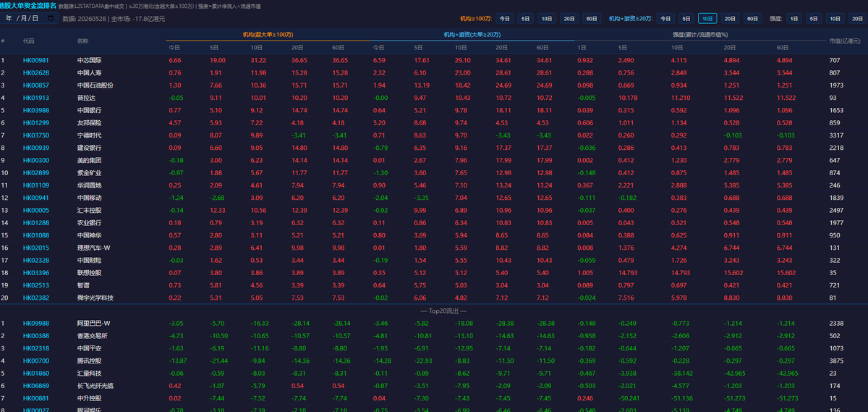Viewport: 868px width, 412px height.
Task: Open stock code HK09988 in outflow list
Action: [36, 323]
